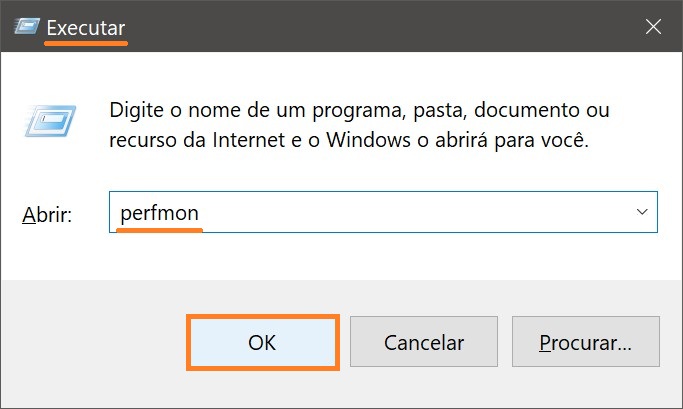Click inside the Abrir text field
The image size is (683, 409).
pyautogui.click(x=383, y=212)
